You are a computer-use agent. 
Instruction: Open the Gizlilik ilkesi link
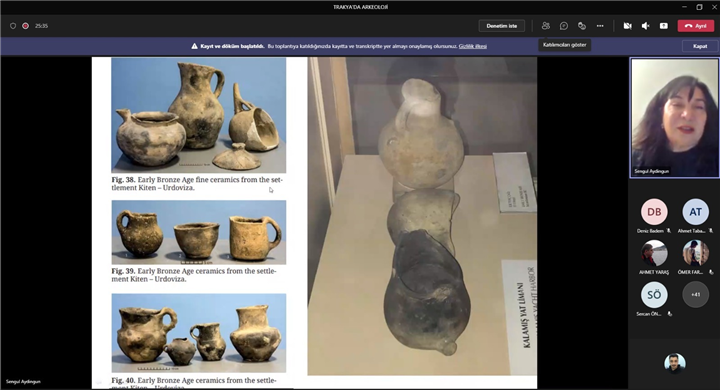pos(472,46)
